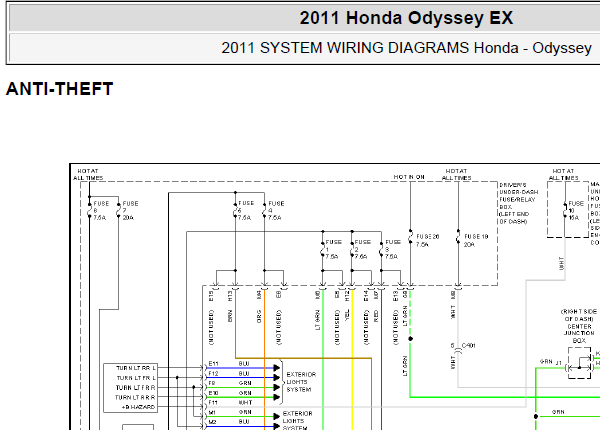Click the H12 connector pin label

click(x=347, y=295)
